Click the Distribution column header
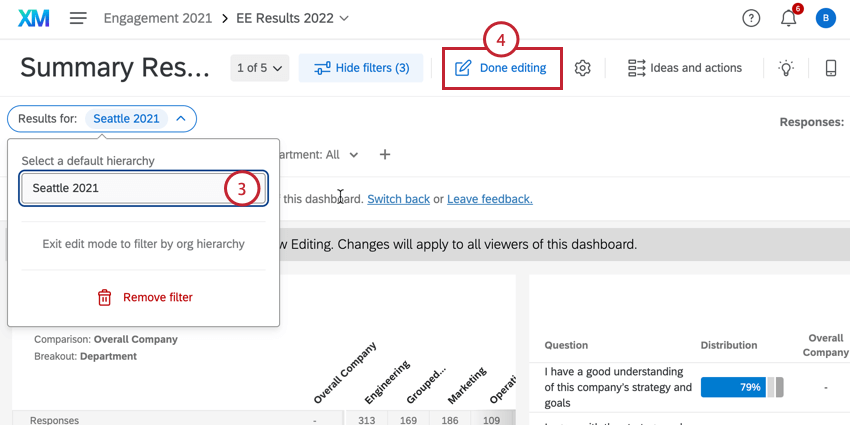The width and height of the screenshot is (850, 425). (x=729, y=345)
